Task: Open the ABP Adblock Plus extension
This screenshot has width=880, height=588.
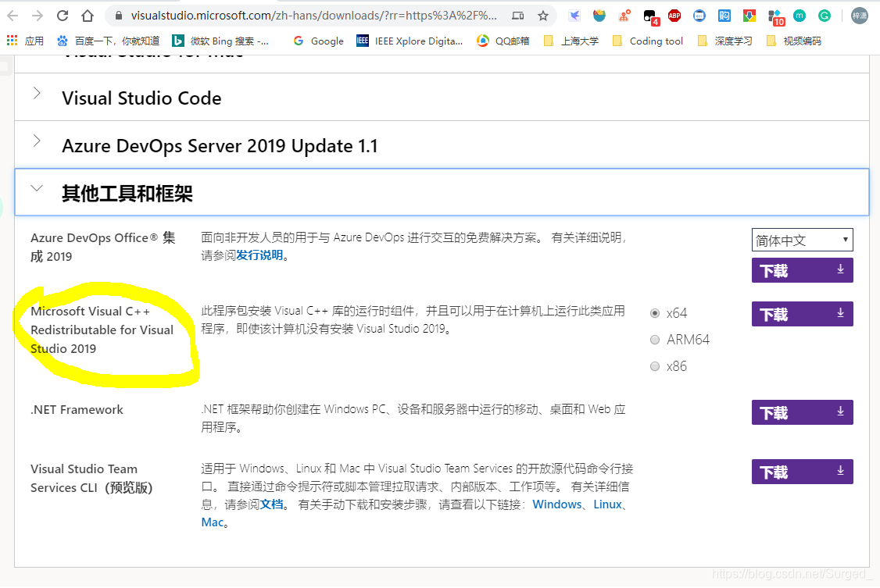Action: [x=674, y=16]
